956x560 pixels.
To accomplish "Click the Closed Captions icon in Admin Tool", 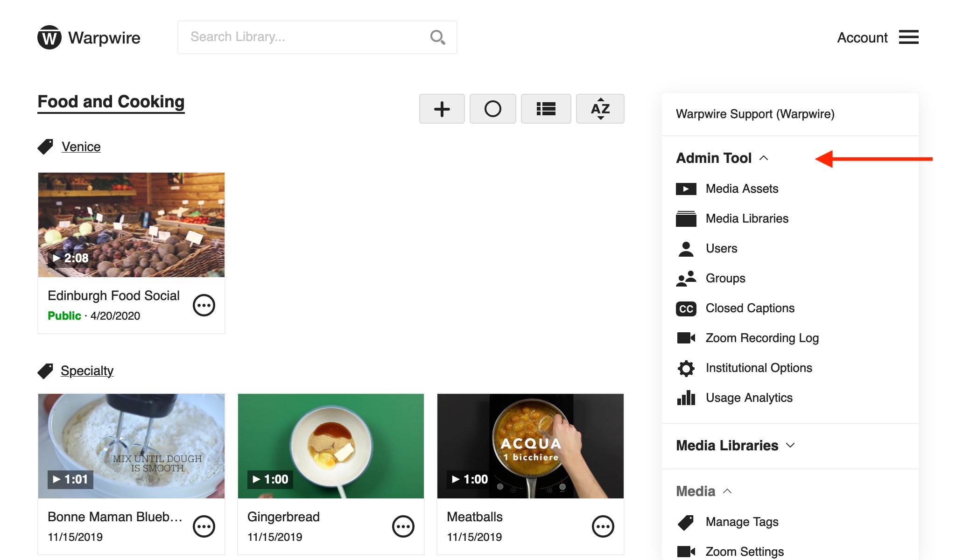I will [x=686, y=308].
